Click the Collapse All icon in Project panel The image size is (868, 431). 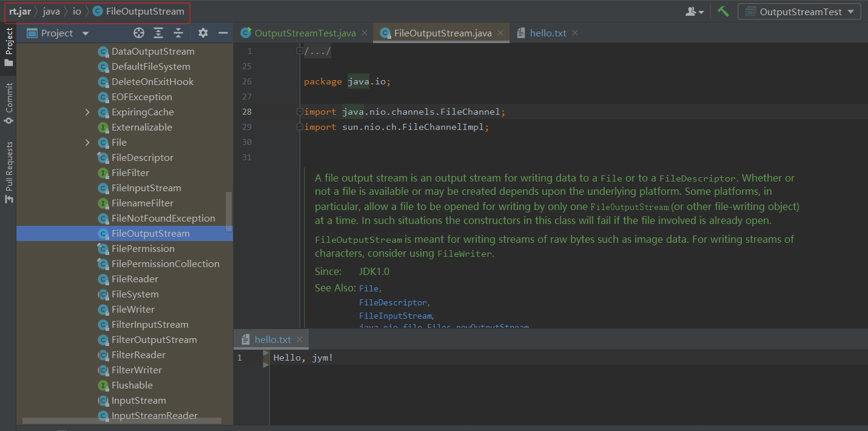178,33
